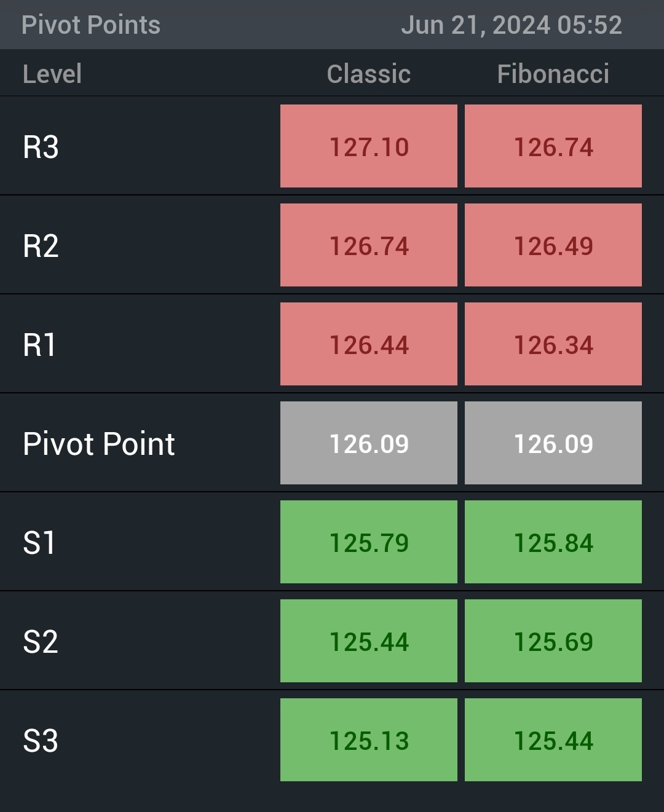This screenshot has height=812, width=664.
Task: Tap the Jun 21, 2024 timestamp
Action: [512, 25]
